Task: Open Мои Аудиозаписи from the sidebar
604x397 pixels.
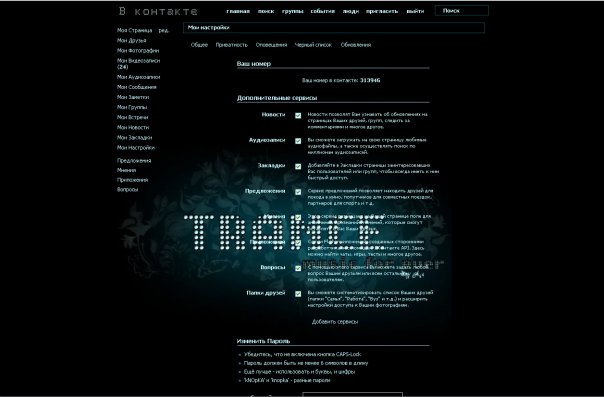Action: pos(139,77)
